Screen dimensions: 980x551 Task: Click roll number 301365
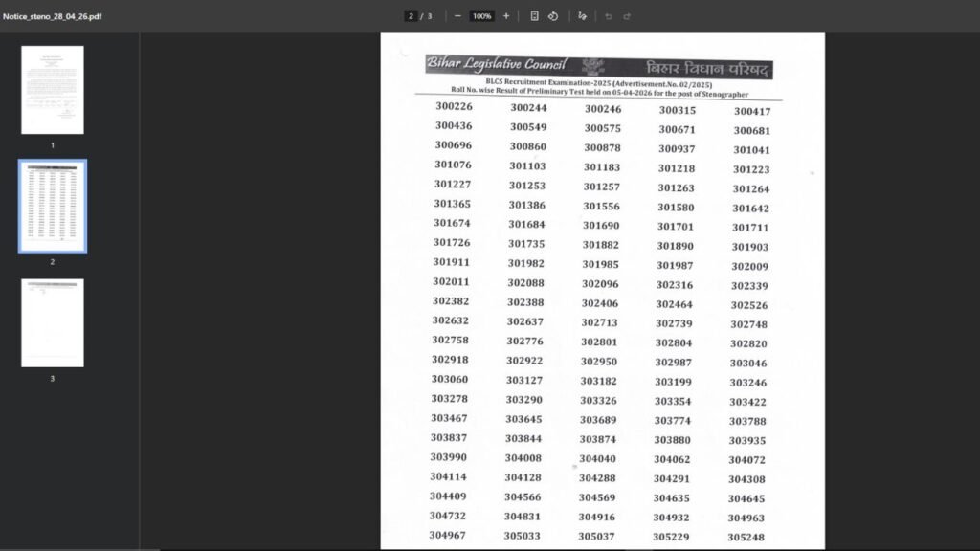point(453,204)
